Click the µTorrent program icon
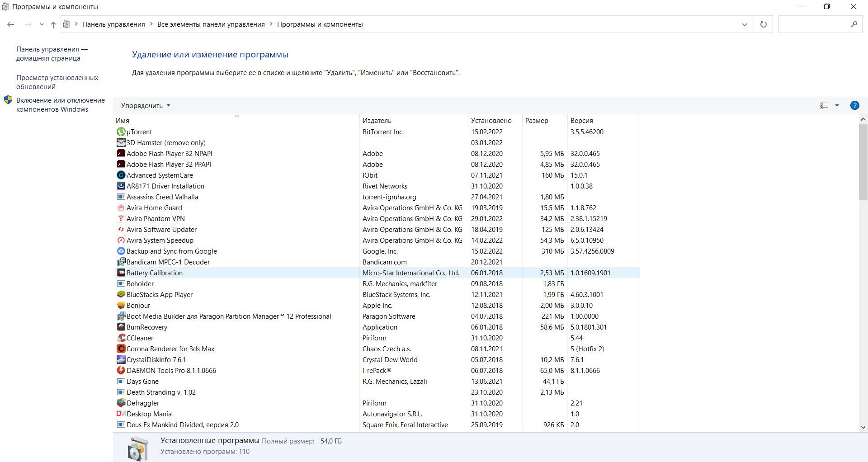868x462 pixels. click(x=121, y=132)
